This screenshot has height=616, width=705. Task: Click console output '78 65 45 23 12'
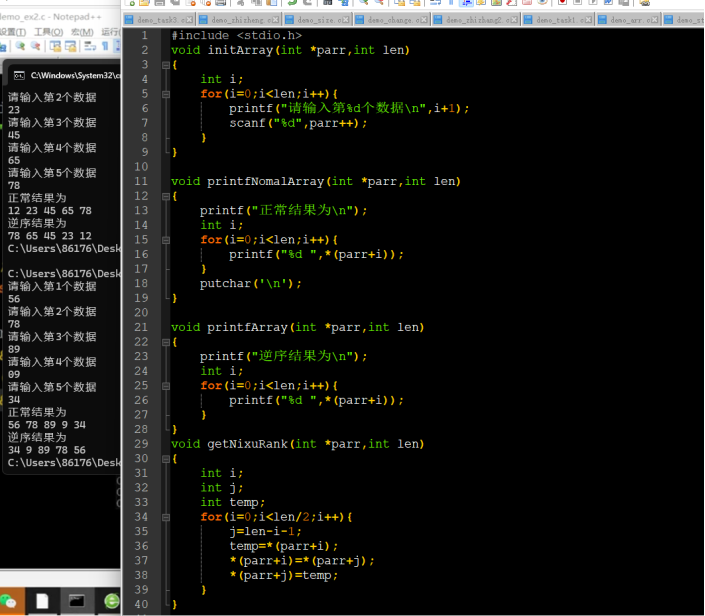point(49,236)
